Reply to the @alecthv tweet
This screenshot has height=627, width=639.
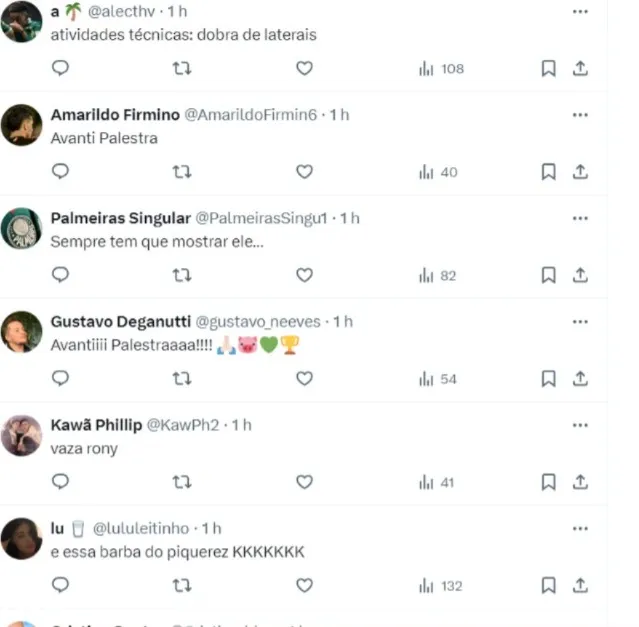(60, 68)
